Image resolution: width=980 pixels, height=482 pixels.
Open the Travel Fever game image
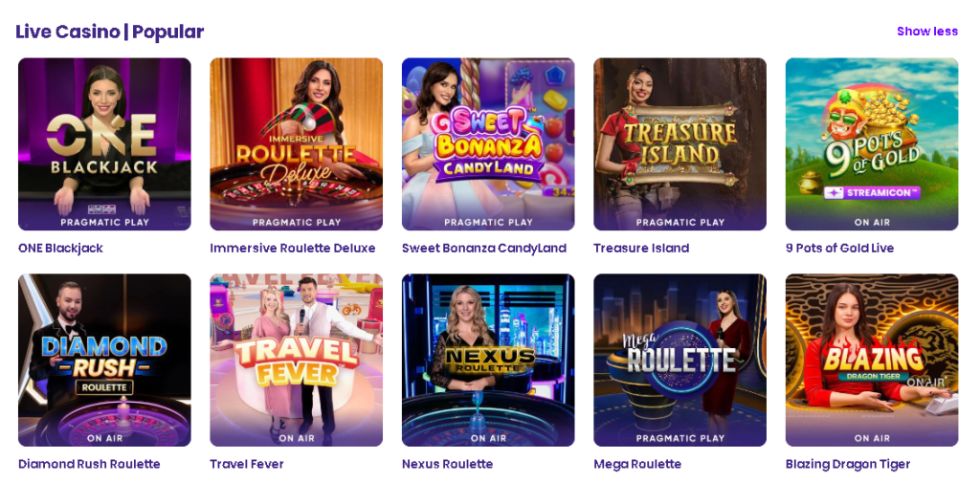(296, 360)
